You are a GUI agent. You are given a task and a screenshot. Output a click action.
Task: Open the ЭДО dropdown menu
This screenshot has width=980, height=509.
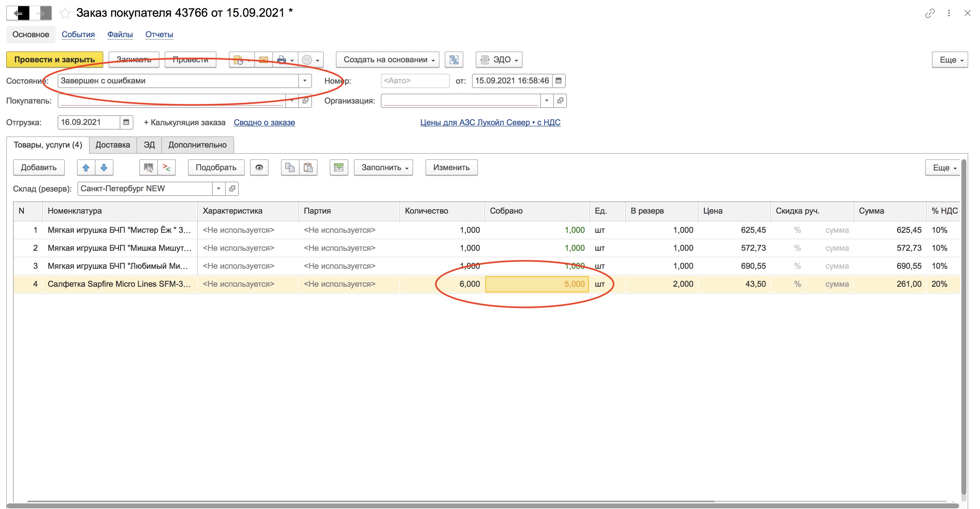click(x=499, y=60)
